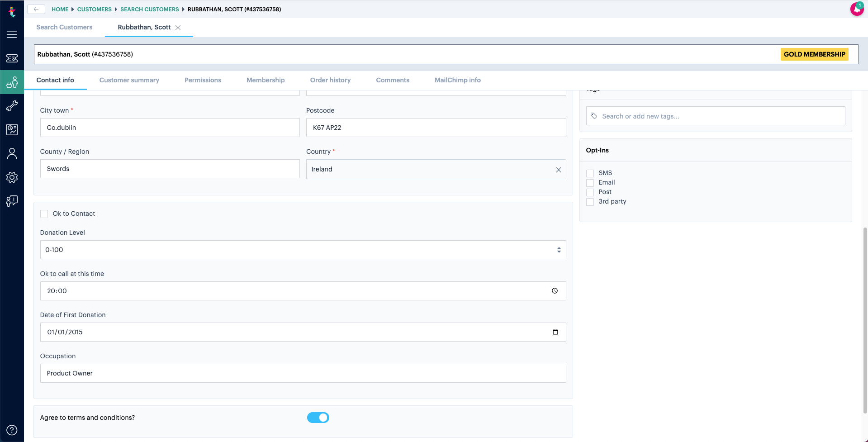Screen dimensions: 868x442
Task: Open the notifications bell icon
Action: click(857, 9)
